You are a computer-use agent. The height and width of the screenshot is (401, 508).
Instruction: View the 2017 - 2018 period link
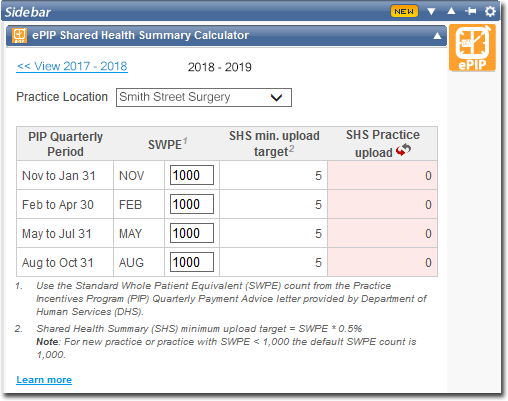[72, 66]
